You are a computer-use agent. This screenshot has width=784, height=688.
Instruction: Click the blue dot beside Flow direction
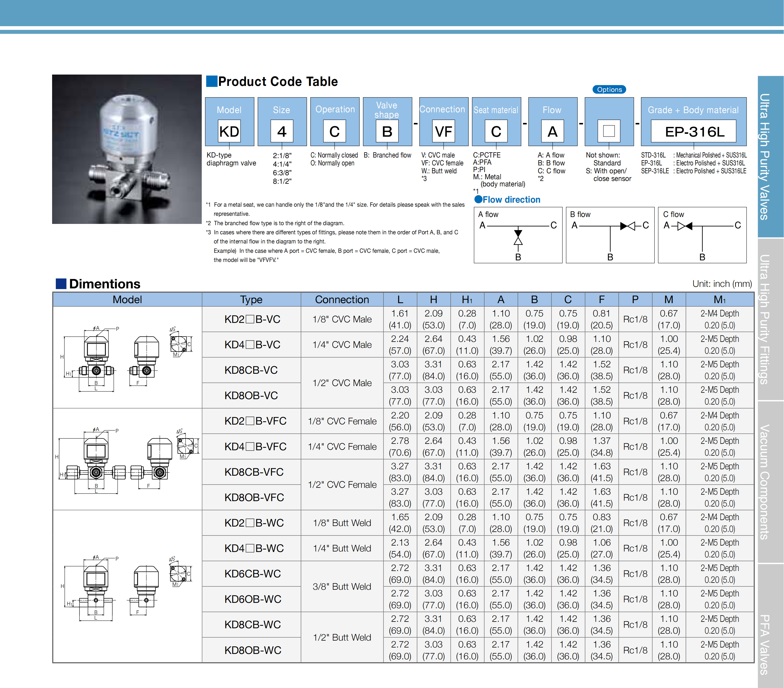pos(478,199)
